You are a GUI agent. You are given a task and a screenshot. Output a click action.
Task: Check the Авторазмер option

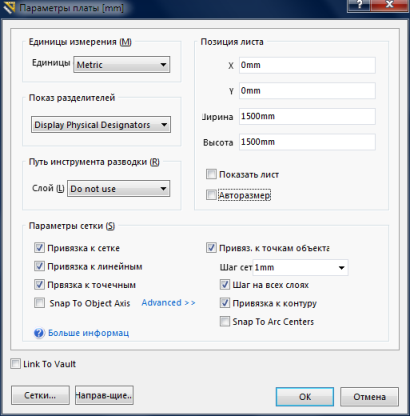click(x=211, y=195)
